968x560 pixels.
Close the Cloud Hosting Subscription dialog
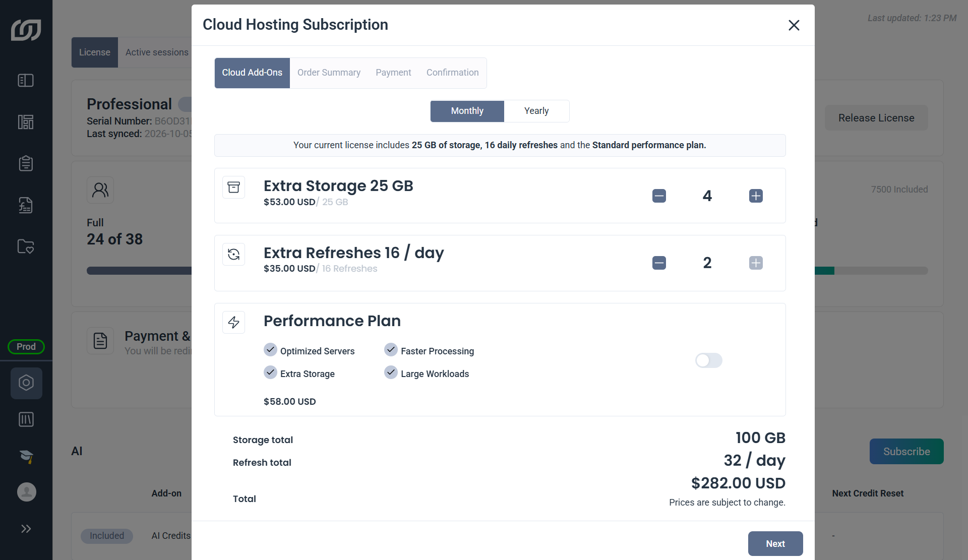tap(794, 25)
